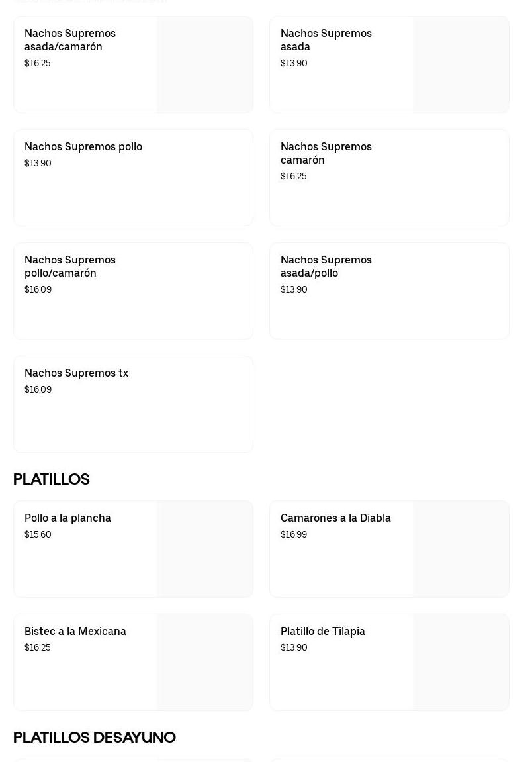532x762 pixels.
Task: Open the Platillo de Tilapia title
Action: (x=323, y=632)
